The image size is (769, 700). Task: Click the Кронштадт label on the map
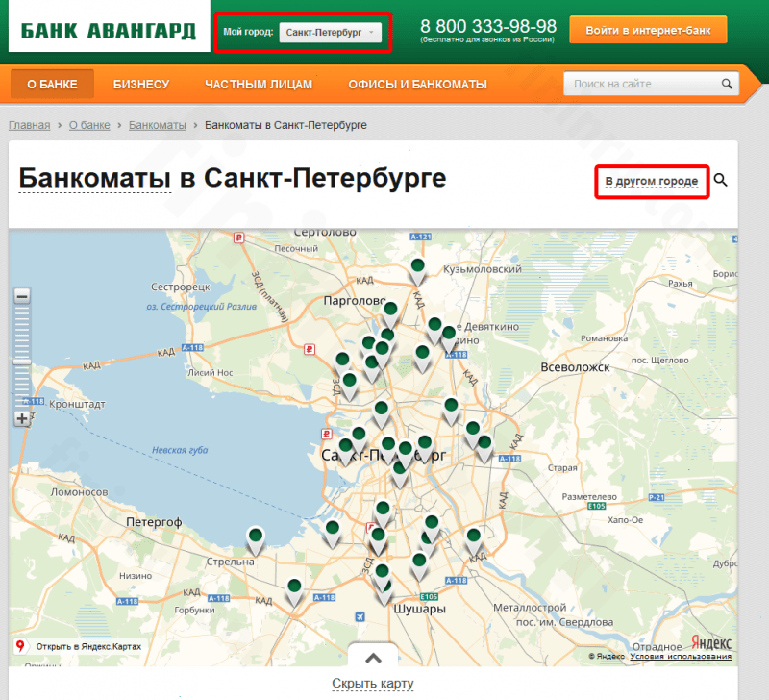coord(77,404)
